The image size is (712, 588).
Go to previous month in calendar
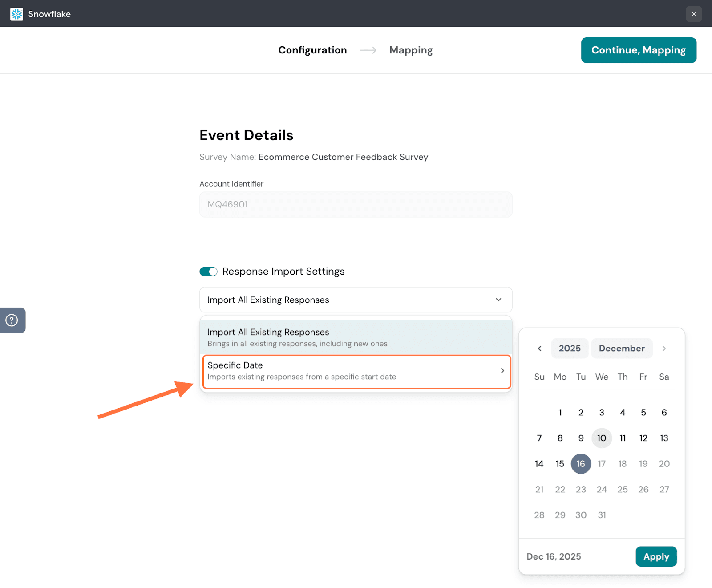tap(539, 349)
